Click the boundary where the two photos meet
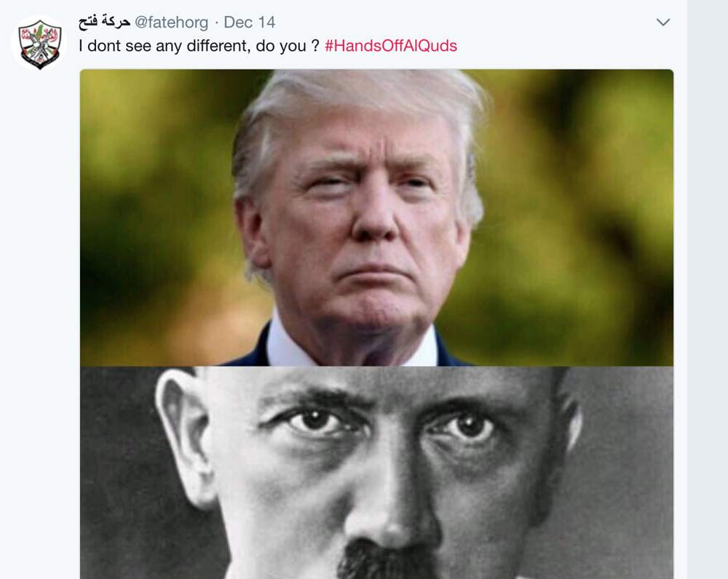Screen dimensions: 728x579 click(376, 366)
